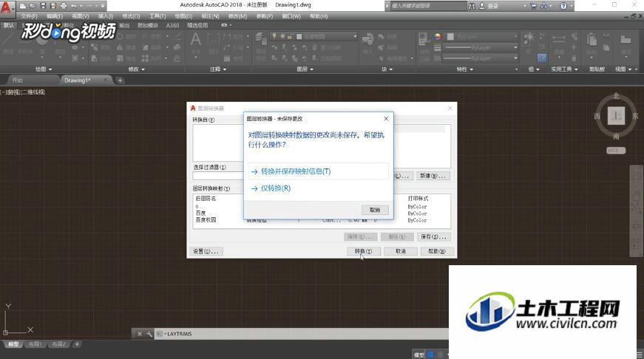Click the color wheel icon in Properties panel
This screenshot has height=359, width=644.
438,36
